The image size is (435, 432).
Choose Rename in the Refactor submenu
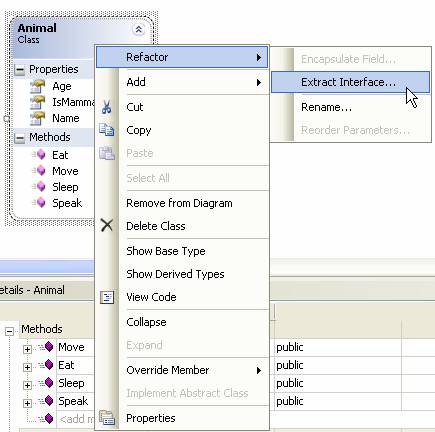tap(326, 107)
